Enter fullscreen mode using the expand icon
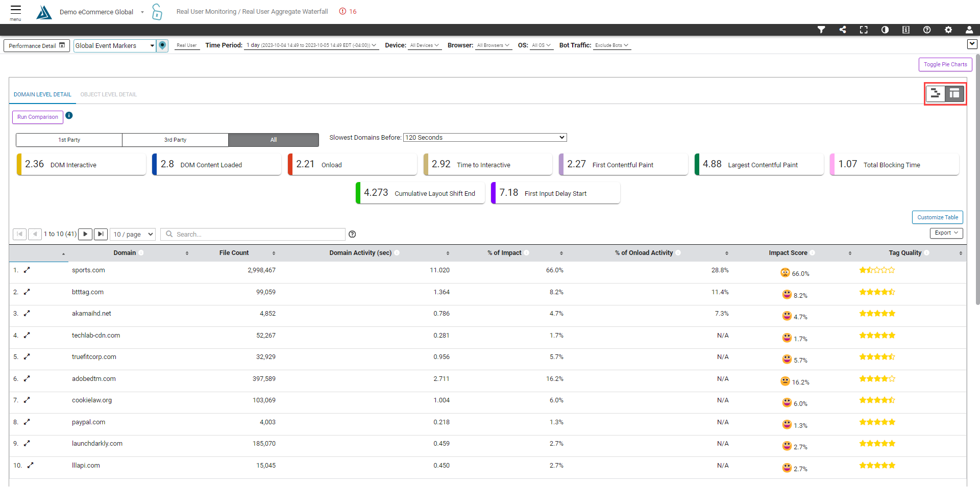 (x=864, y=30)
